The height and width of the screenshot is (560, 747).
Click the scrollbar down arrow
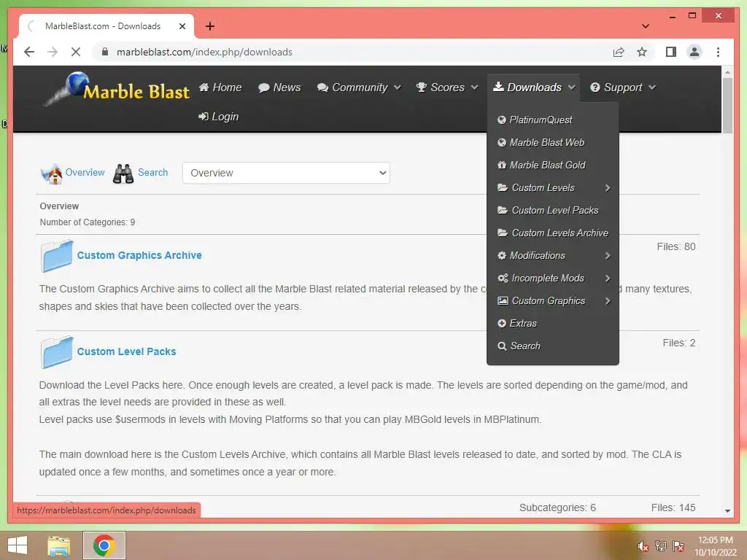[727, 511]
